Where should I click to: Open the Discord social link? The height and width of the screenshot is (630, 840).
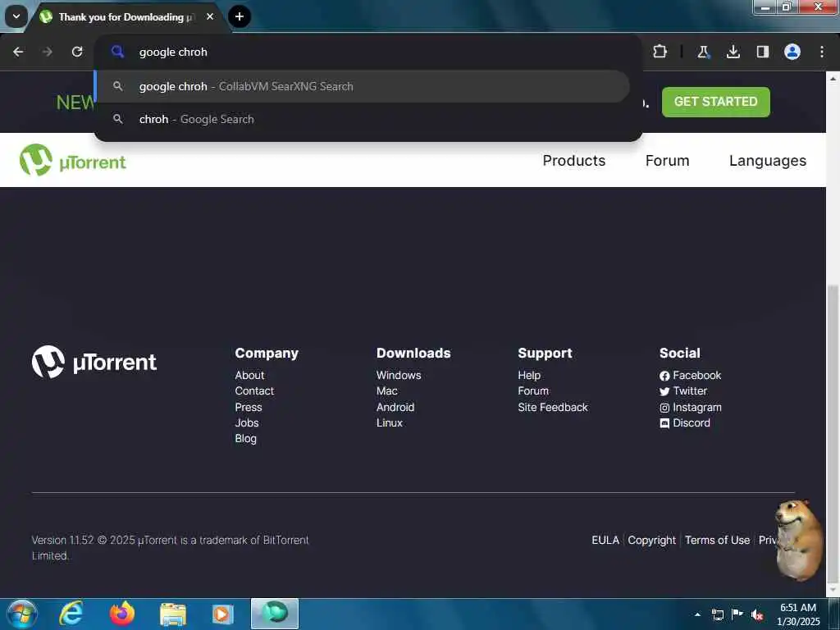(685, 422)
